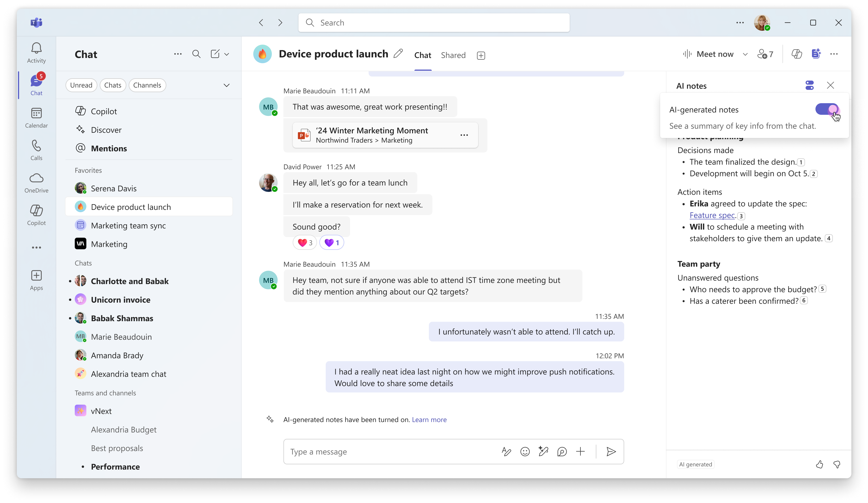Collapse the Favorites section
868x503 pixels.
pyautogui.click(x=88, y=170)
